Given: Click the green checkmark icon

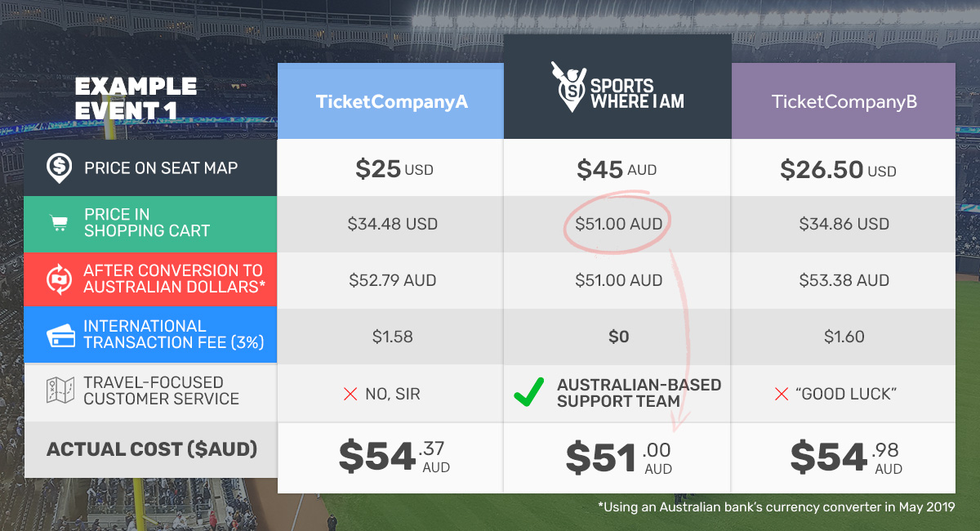Looking at the screenshot, I should click(x=529, y=393).
